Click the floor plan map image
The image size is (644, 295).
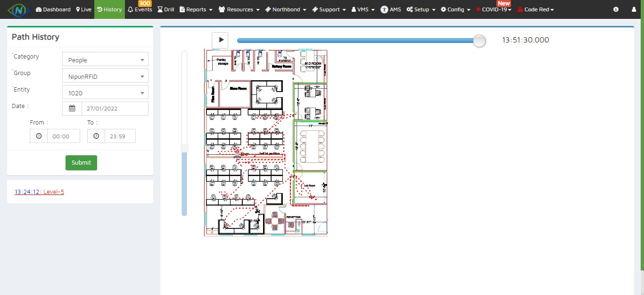[266, 142]
